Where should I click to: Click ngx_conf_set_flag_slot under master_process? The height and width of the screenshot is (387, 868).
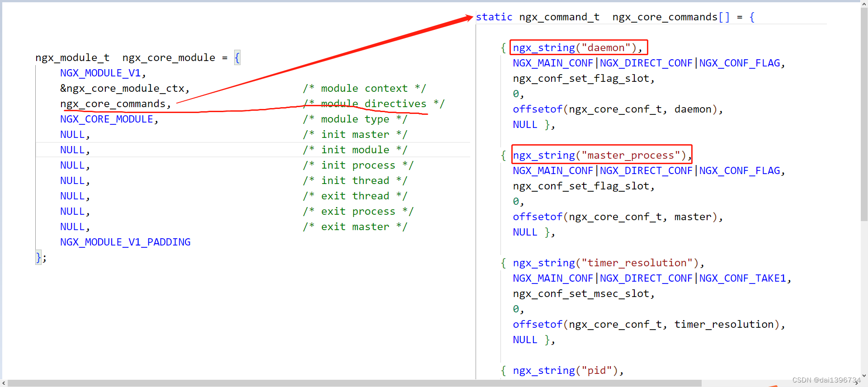point(584,186)
